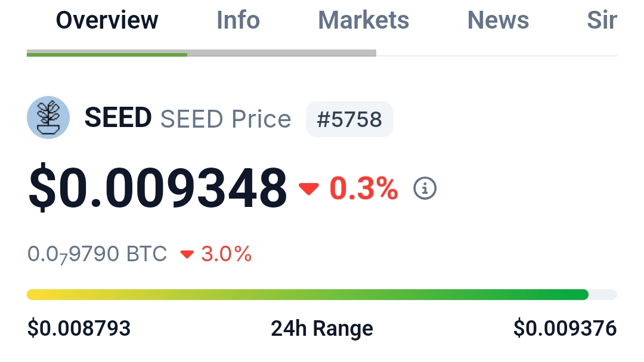Viewport: 644px width, 362px height.
Task: Open the News tab
Action: pos(498,20)
